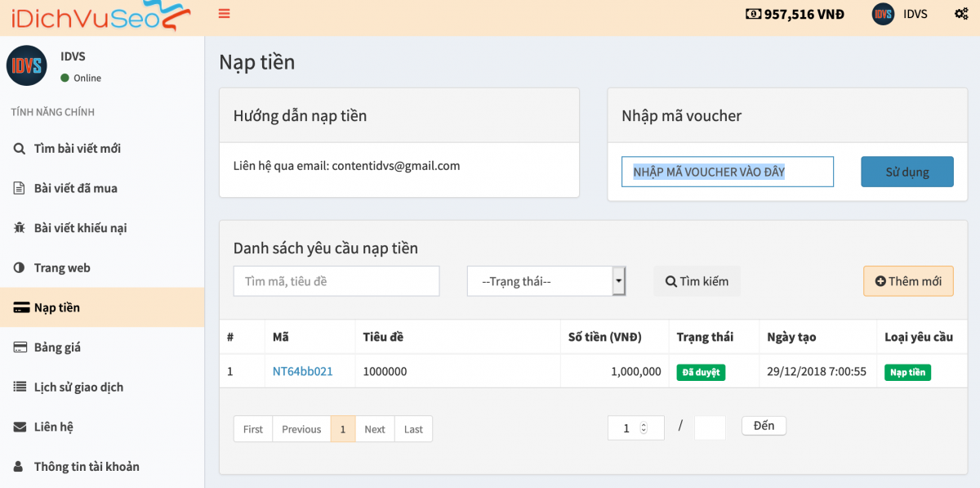Open Bảng giá price list
Image resolution: width=980 pixels, height=488 pixels.
click(x=57, y=347)
